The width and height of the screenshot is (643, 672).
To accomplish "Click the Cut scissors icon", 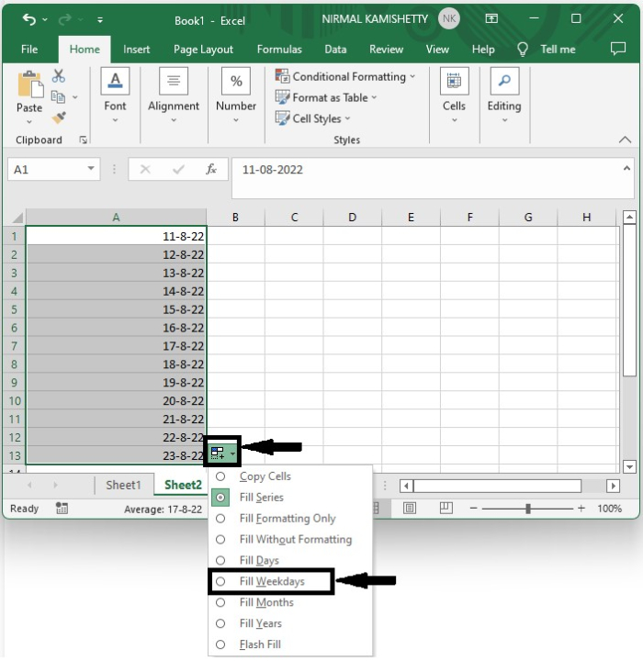I will (59, 76).
